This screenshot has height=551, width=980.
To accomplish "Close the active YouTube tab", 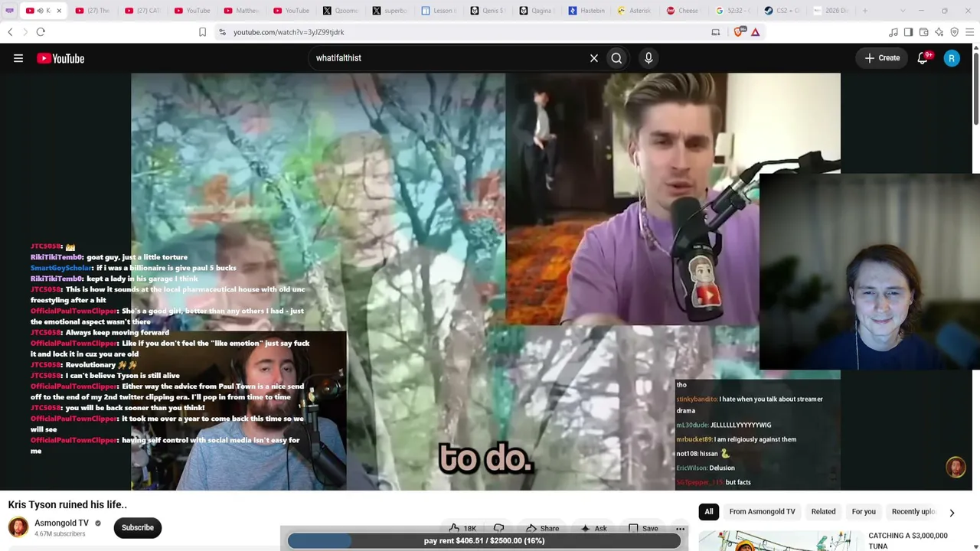I will [x=58, y=11].
